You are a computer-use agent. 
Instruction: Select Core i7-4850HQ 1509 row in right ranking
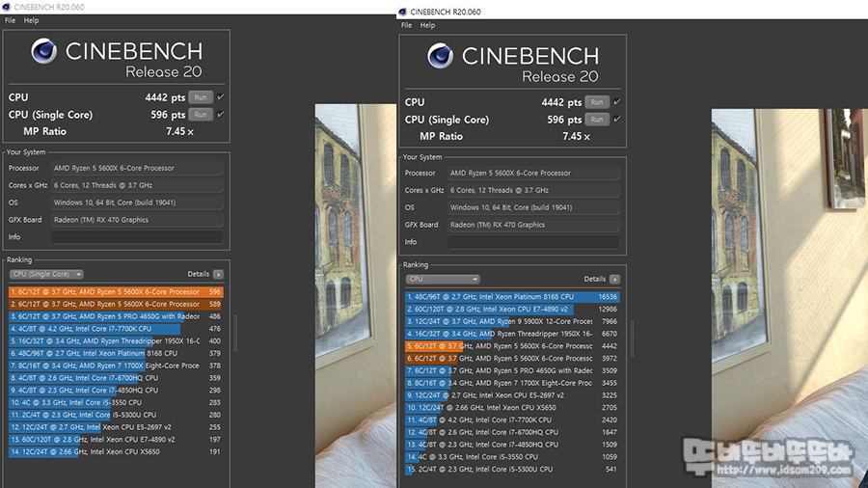pyautogui.click(x=512, y=445)
